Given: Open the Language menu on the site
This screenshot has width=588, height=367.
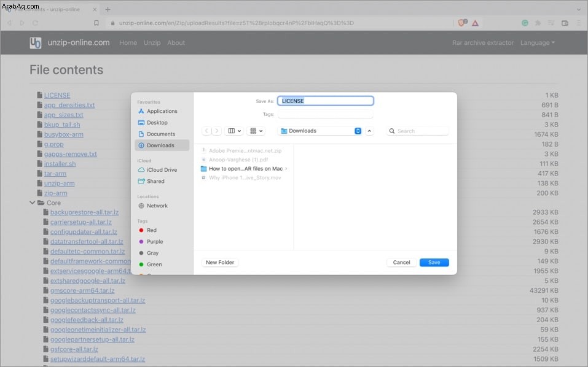Looking at the screenshot, I should (x=537, y=43).
